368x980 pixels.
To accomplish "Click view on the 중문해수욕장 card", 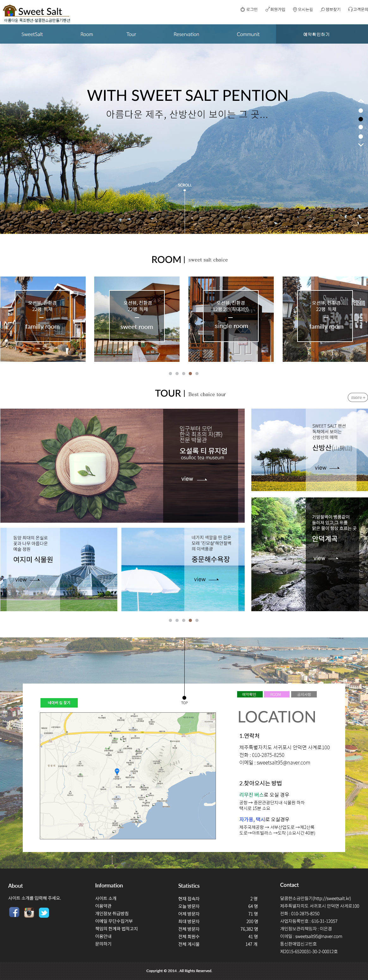I will coord(206,579).
